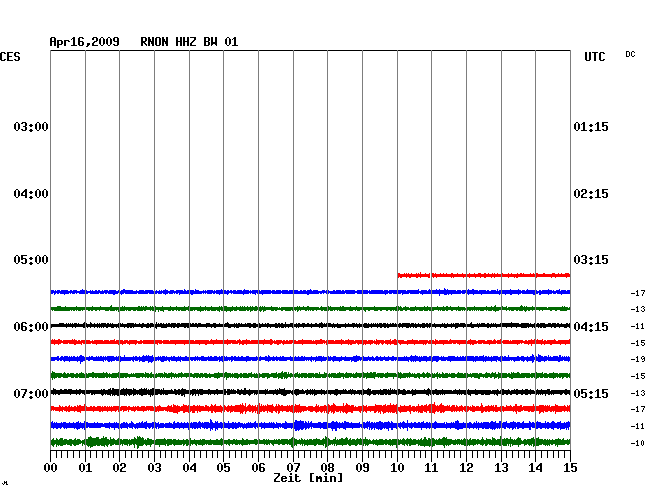Select minute tick label 08

327,468
